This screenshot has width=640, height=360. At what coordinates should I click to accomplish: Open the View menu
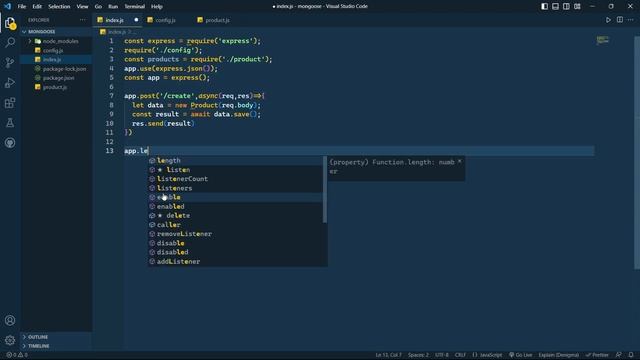click(x=82, y=7)
